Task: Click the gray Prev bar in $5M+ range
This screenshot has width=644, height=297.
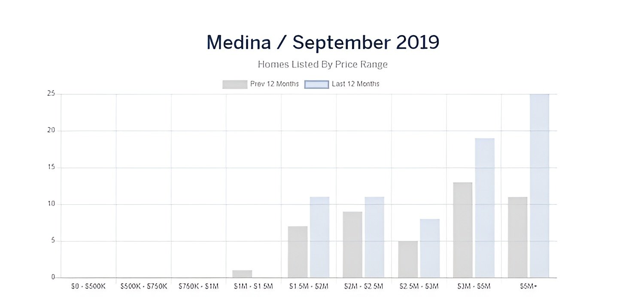Action: click(x=517, y=237)
